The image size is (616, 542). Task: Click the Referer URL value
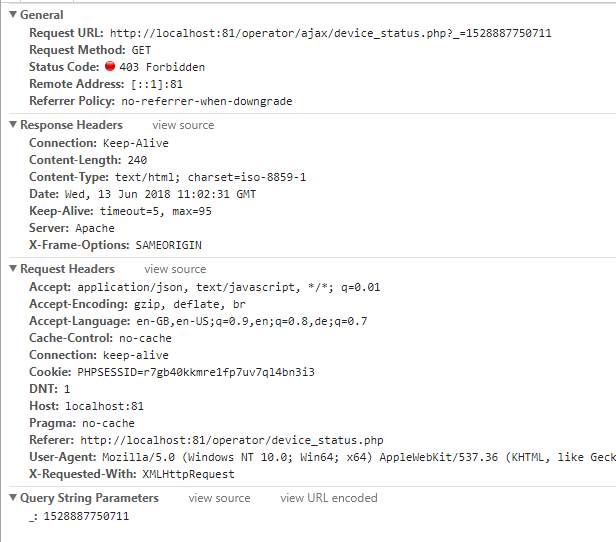pos(232,440)
